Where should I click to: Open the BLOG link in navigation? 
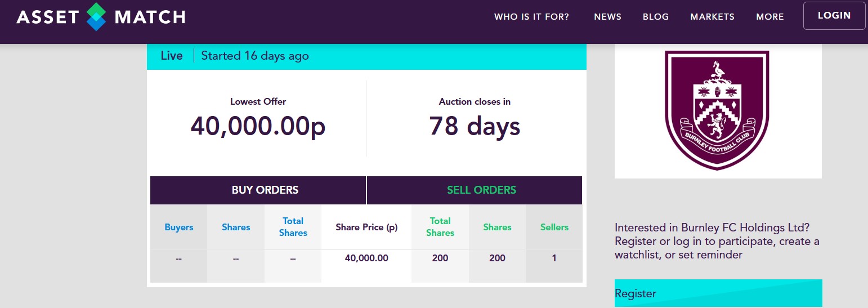pos(656,17)
